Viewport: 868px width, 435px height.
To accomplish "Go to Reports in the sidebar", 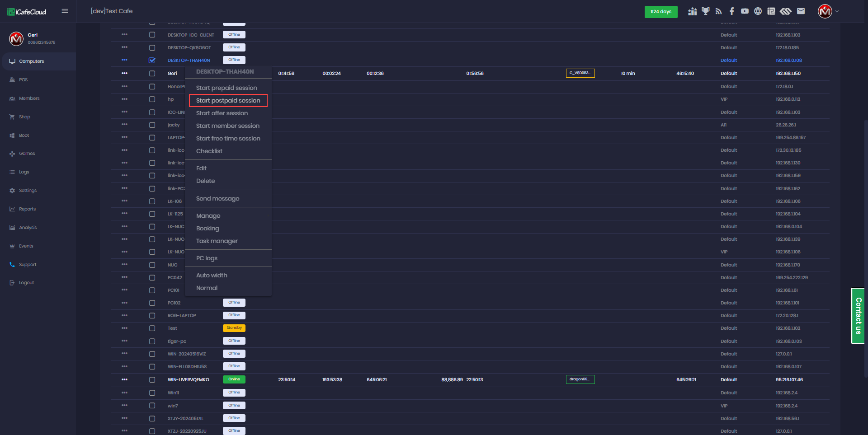I will (x=27, y=209).
